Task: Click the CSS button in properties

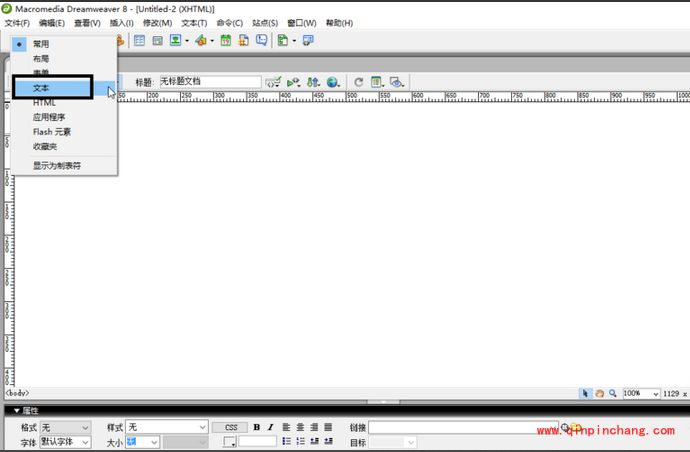Action: tap(230, 427)
